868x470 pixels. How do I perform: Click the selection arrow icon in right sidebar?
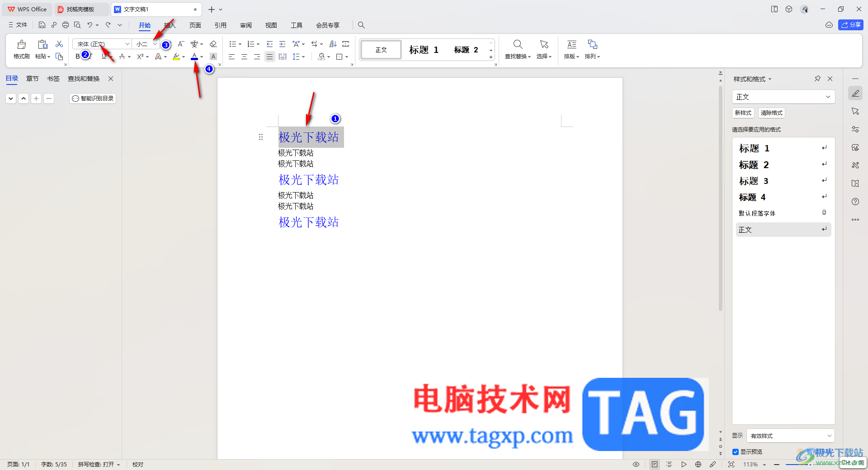(x=855, y=111)
